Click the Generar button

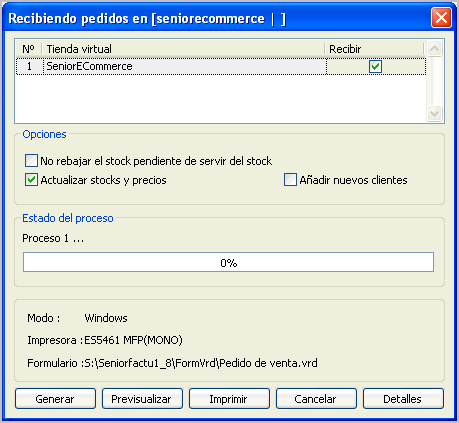pos(55,399)
